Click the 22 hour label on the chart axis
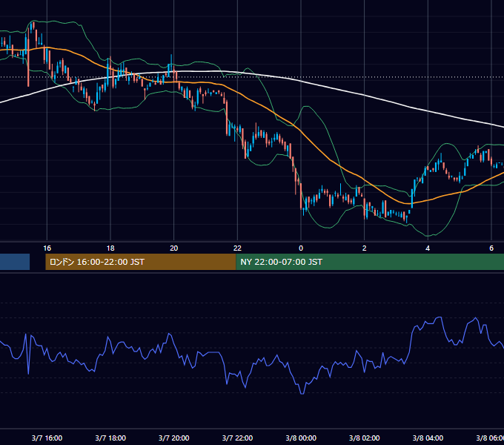Screen dimensions: 504x445 pyautogui.click(x=237, y=248)
